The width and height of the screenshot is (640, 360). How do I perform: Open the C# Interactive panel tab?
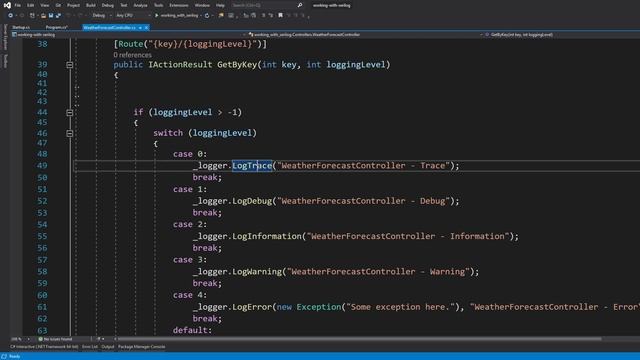pos(44,347)
